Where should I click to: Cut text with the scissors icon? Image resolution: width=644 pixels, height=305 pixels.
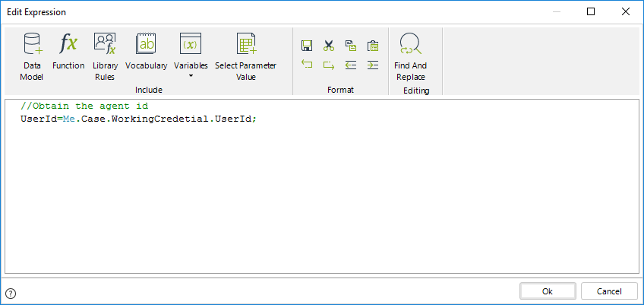point(329,46)
